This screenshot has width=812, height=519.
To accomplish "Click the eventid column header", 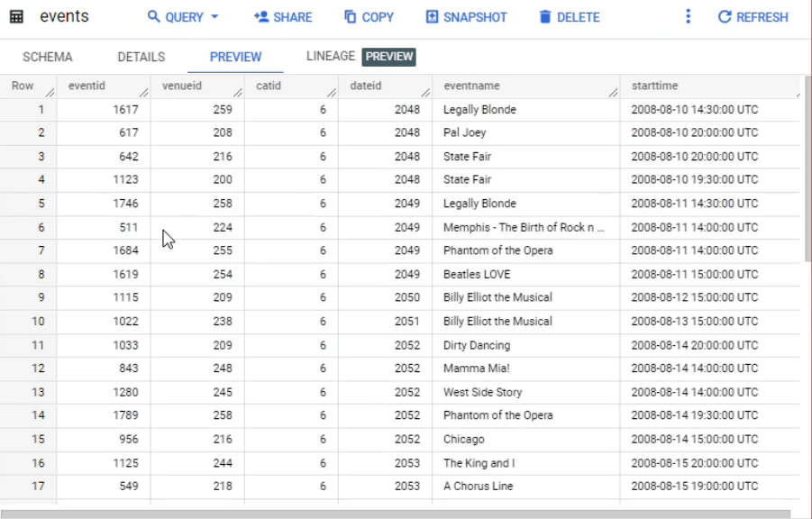I will coord(87,86).
